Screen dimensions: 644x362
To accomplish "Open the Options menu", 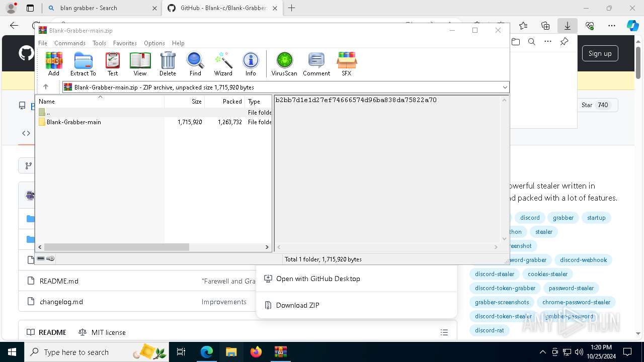I will 154,43.
